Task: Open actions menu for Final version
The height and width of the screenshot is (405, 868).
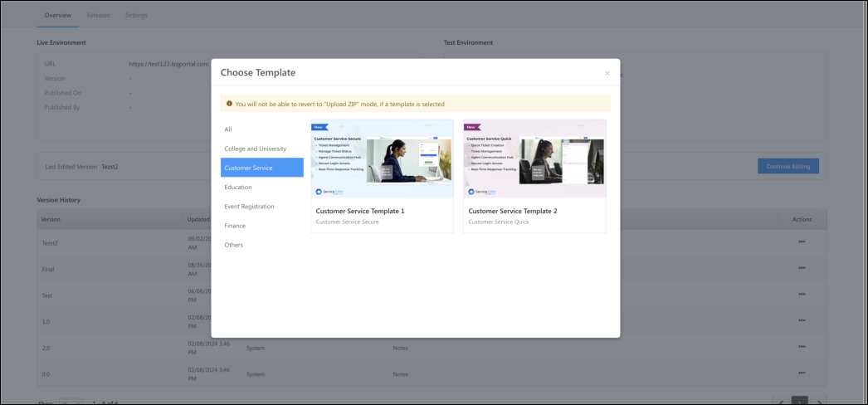Action: point(802,268)
